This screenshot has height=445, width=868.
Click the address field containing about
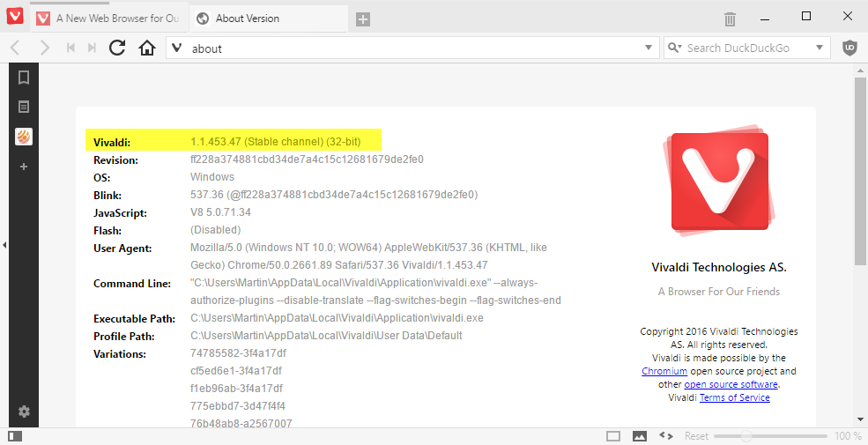412,48
